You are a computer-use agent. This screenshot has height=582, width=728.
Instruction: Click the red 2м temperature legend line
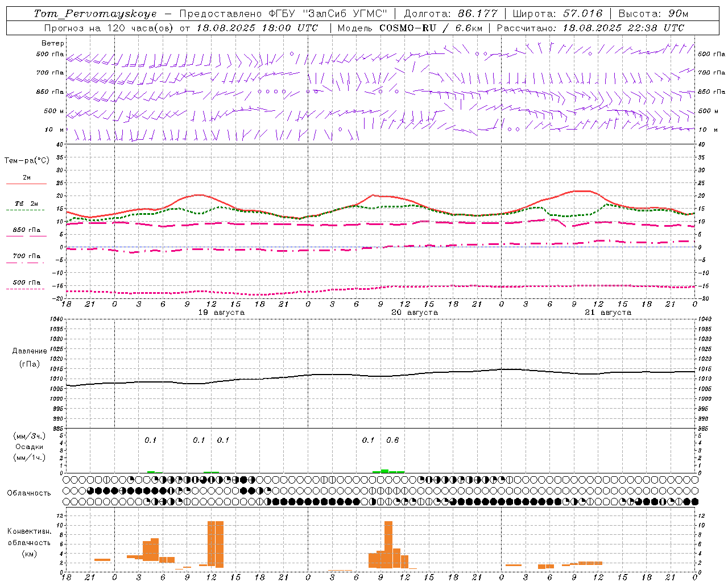click(x=26, y=184)
